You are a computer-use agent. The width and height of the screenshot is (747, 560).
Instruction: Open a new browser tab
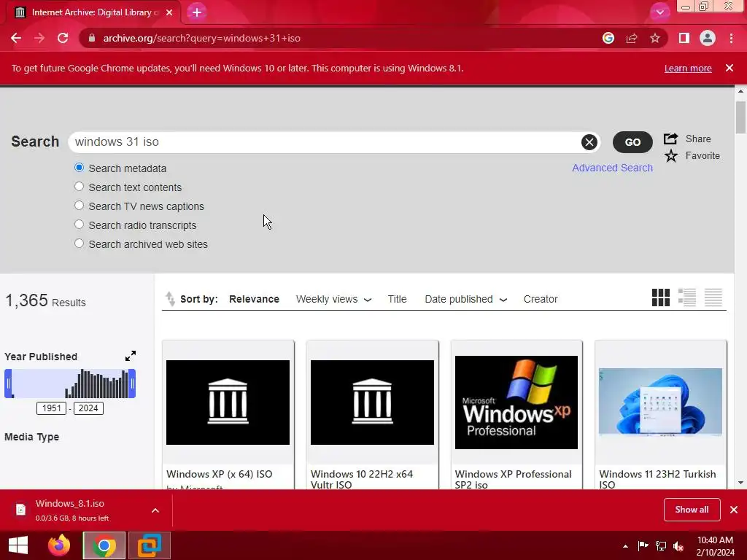tap(197, 12)
